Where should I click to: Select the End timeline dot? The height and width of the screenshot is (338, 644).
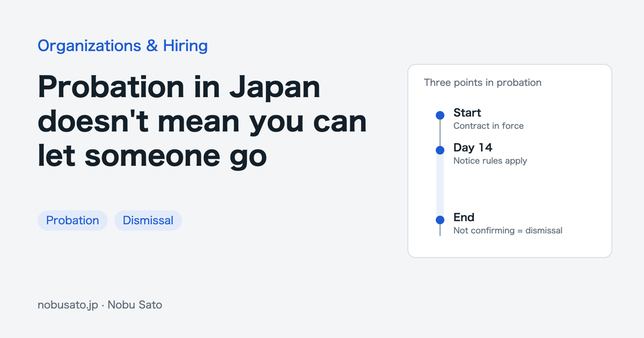tap(440, 220)
